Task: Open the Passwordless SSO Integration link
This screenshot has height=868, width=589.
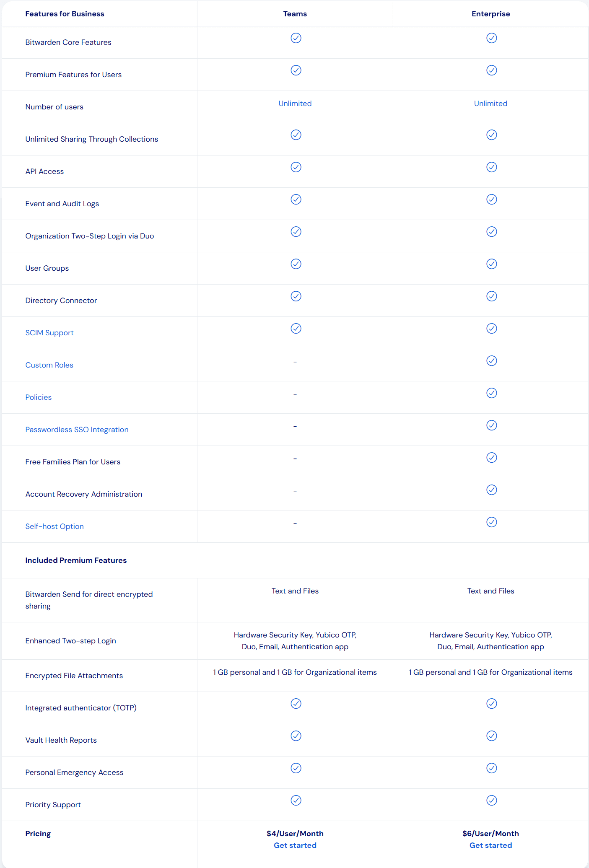Action: (77, 429)
